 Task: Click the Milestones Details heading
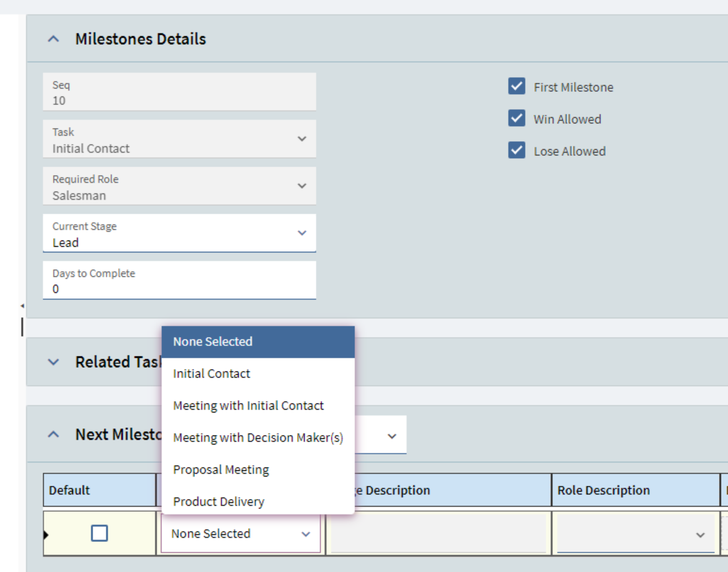141,39
